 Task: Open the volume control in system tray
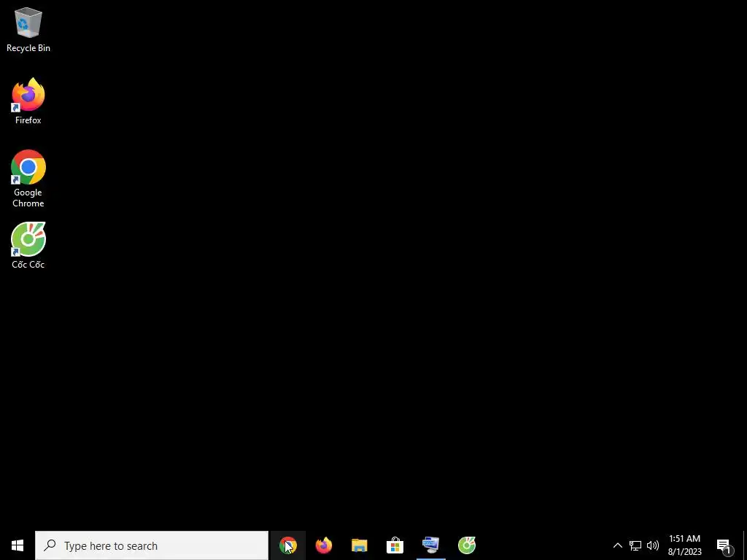click(x=653, y=545)
